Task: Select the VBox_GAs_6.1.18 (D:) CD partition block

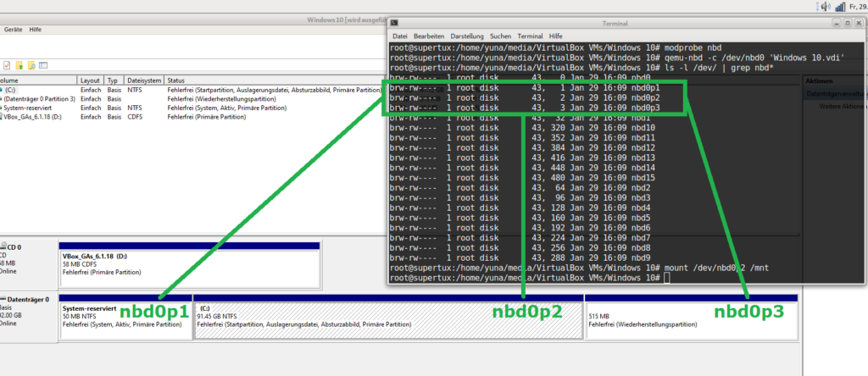Action: [x=189, y=264]
